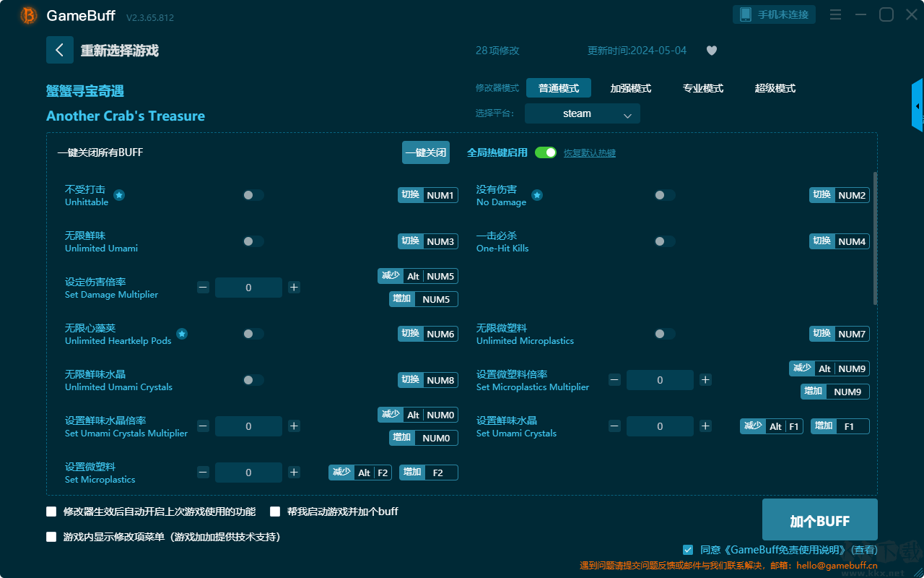This screenshot has height=578, width=924.
Task: Click the star icon beside No Damage
Action: pos(537,195)
